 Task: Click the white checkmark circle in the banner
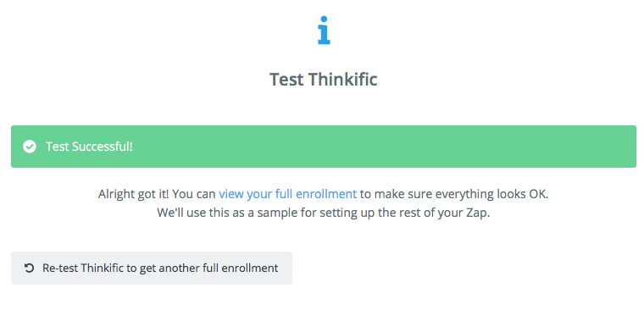coord(29,147)
